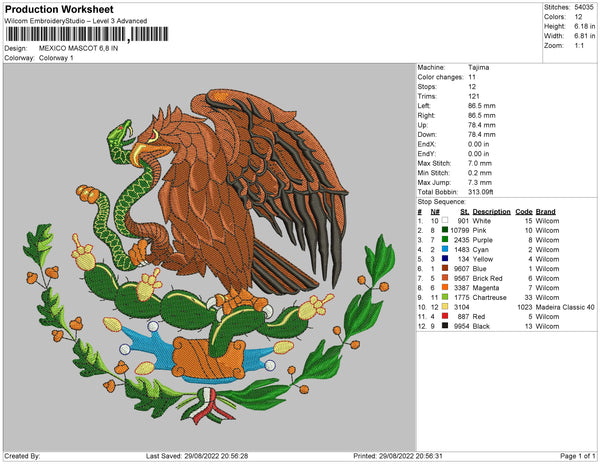600x464 pixels.
Task: Select the Color changes value 11
Action: [x=472, y=77]
